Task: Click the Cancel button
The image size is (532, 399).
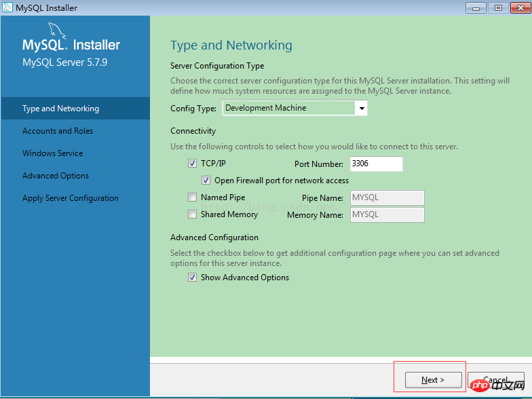Action: 495,380
